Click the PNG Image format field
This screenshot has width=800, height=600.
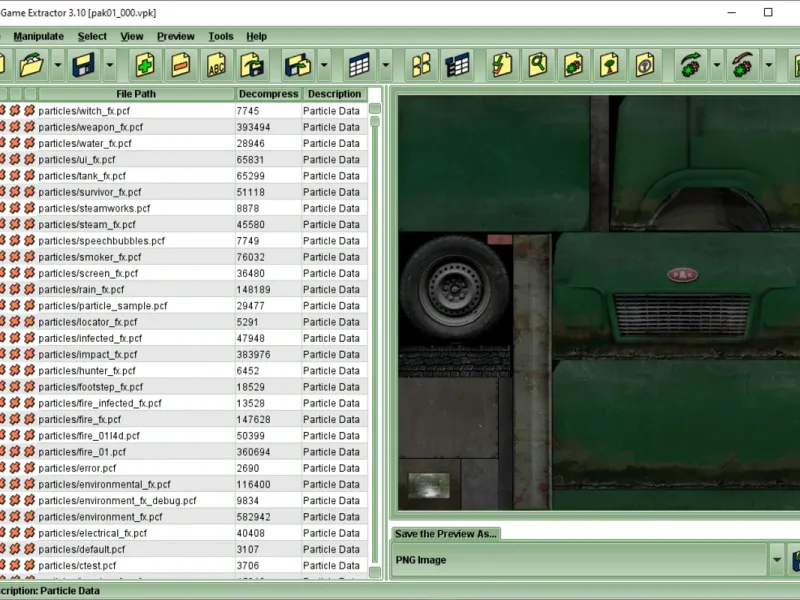click(579, 560)
